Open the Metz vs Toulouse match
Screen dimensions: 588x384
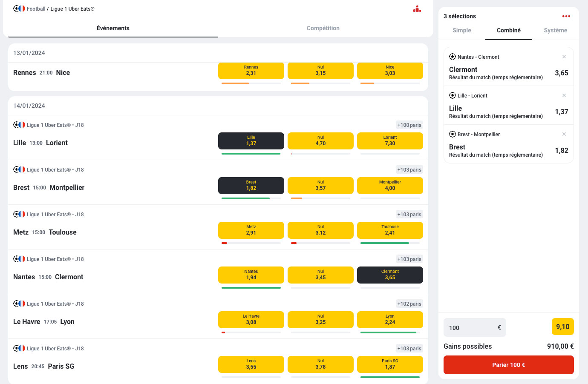coord(45,232)
